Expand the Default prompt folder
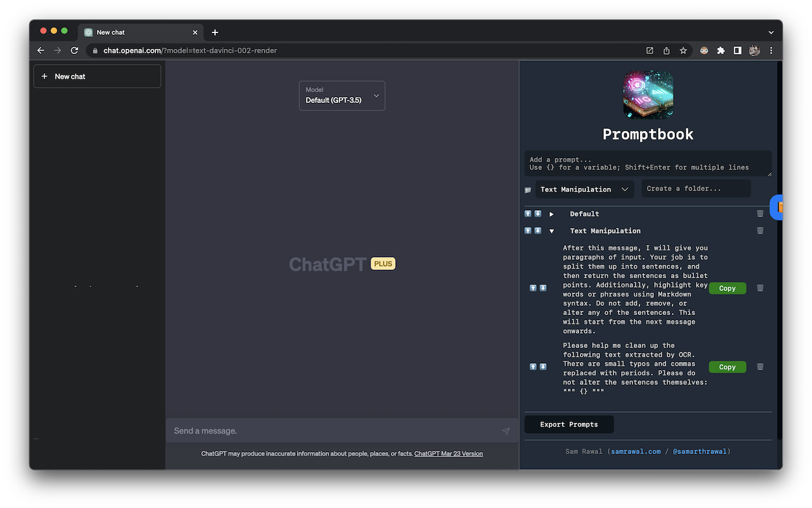Screen dimensions: 812x508 coord(551,213)
